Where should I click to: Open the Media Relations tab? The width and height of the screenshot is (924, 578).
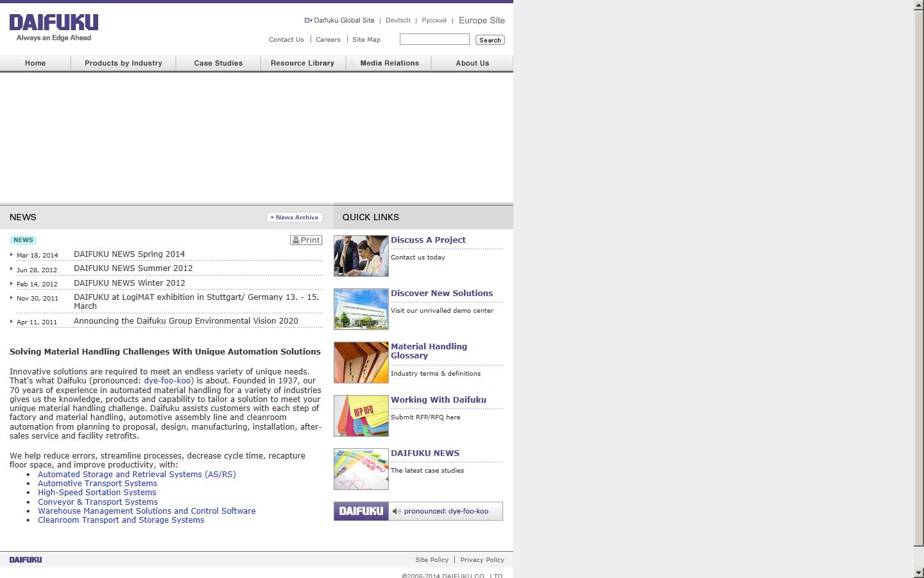389,63
